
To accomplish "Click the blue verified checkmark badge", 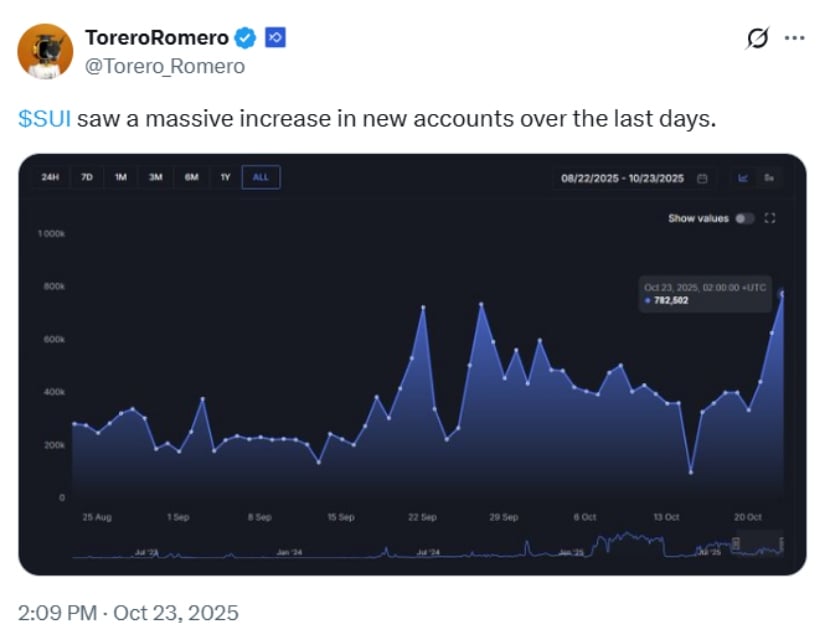I will pyautogui.click(x=245, y=38).
